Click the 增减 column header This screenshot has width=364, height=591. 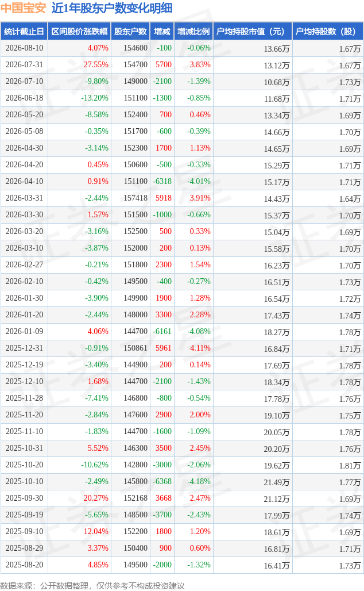[x=162, y=32]
